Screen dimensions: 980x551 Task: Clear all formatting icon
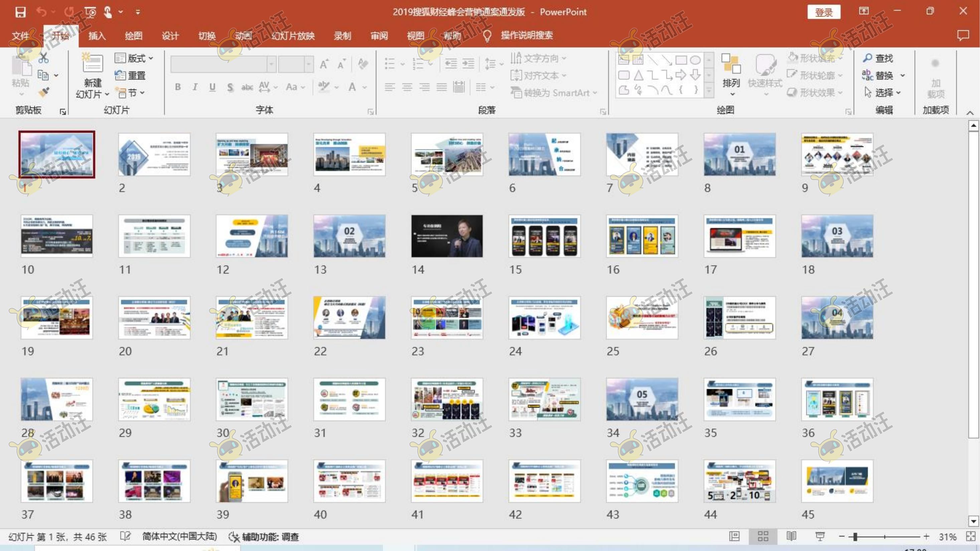(x=363, y=64)
